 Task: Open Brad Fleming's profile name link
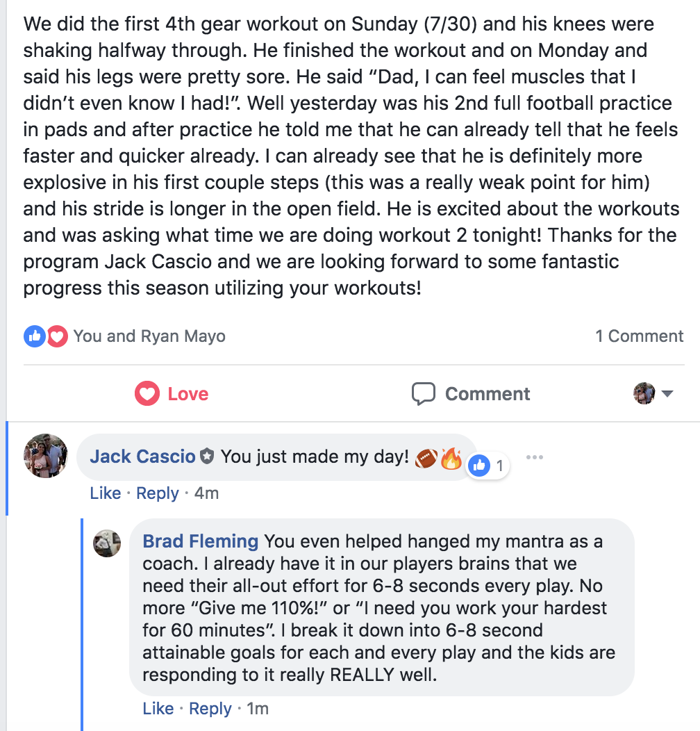(200, 541)
